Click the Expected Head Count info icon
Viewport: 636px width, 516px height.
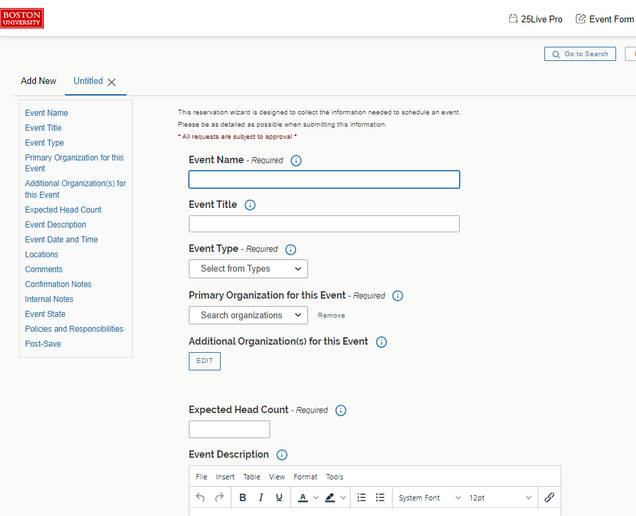tap(341, 411)
